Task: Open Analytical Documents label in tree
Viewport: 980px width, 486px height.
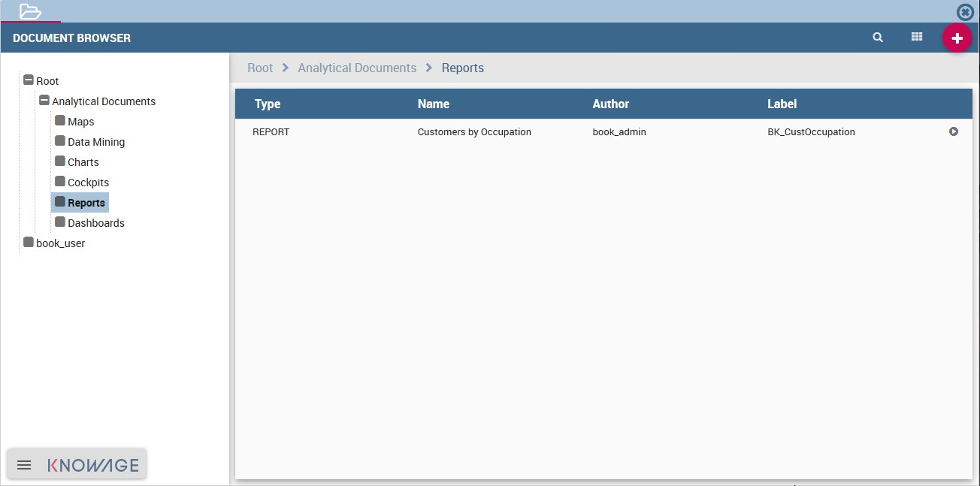Action: coord(104,101)
